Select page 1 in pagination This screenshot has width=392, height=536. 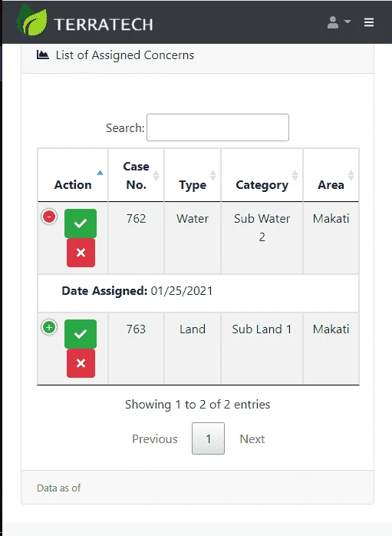(209, 438)
